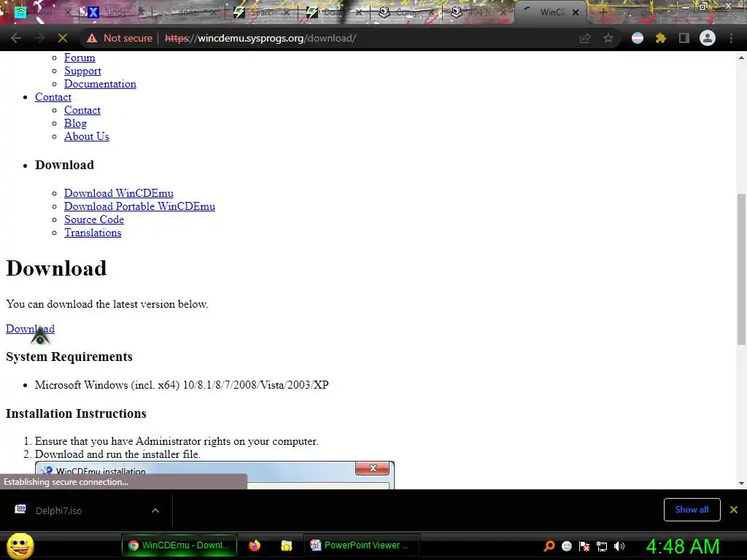This screenshot has width=747, height=560.
Task: Bookmark this page with the star icon
Action: tap(608, 38)
